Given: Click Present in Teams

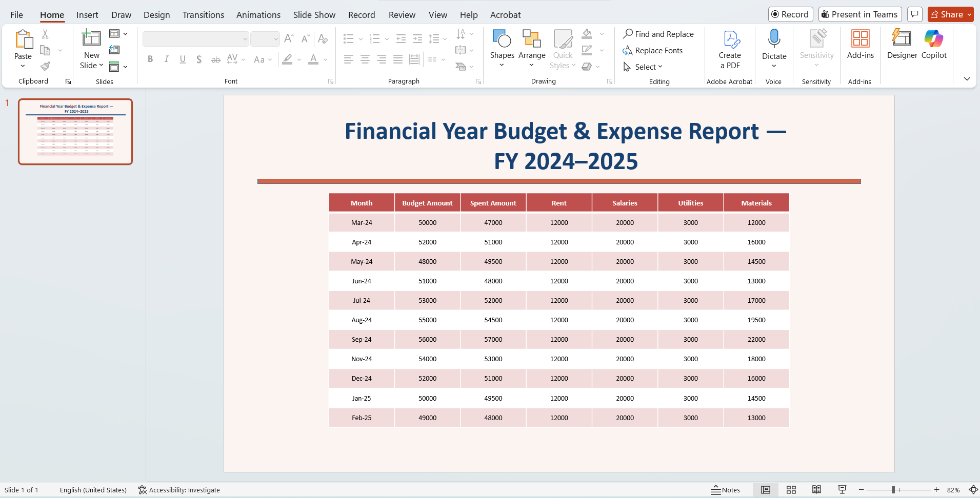Looking at the screenshot, I should point(859,14).
